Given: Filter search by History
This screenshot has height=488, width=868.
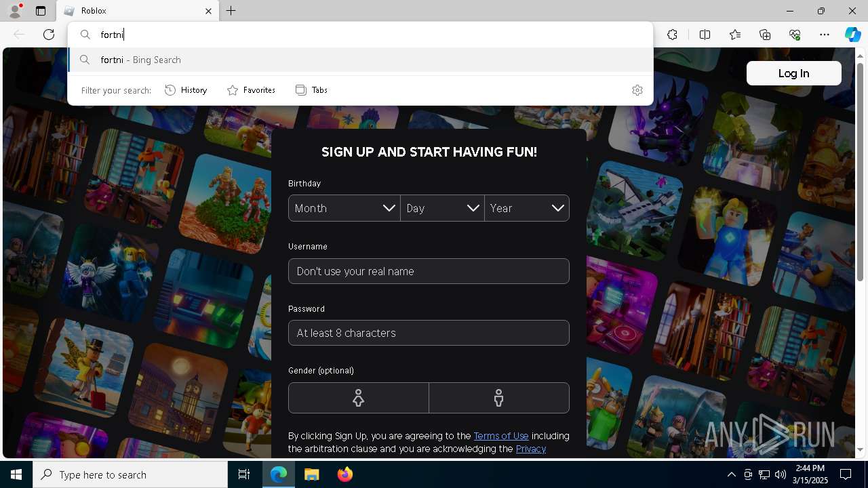Looking at the screenshot, I should coord(186,90).
